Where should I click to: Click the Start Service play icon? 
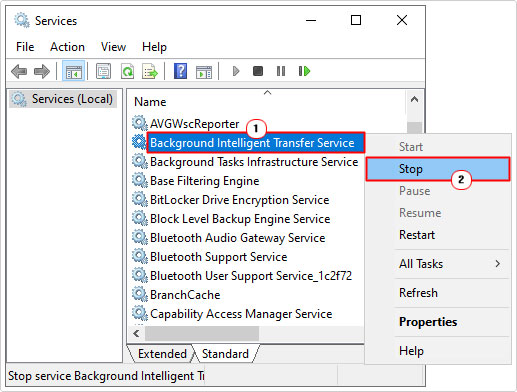tap(236, 71)
